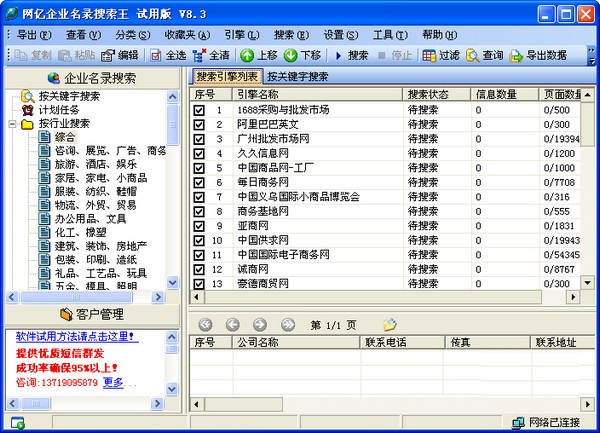The width and height of the screenshot is (600, 433).
Task: Uncheck engine 中国商品网-工厂
Action: click(199, 168)
